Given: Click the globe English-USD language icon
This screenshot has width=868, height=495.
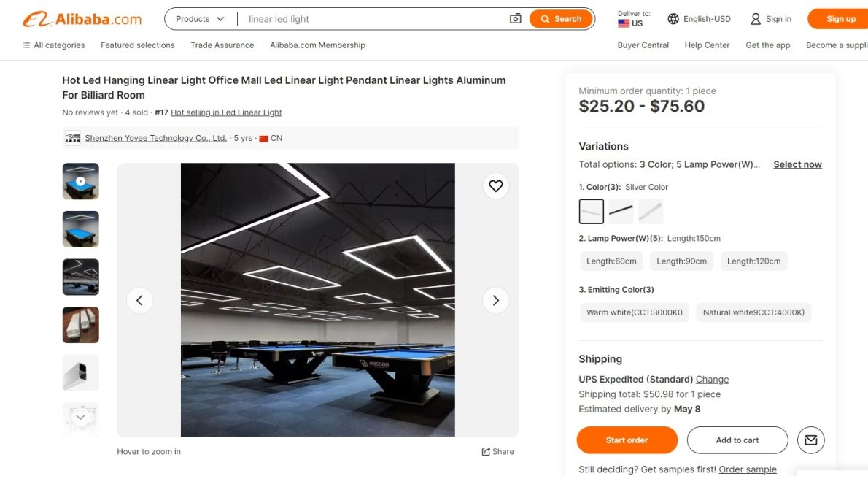Looking at the screenshot, I should 673,18.
